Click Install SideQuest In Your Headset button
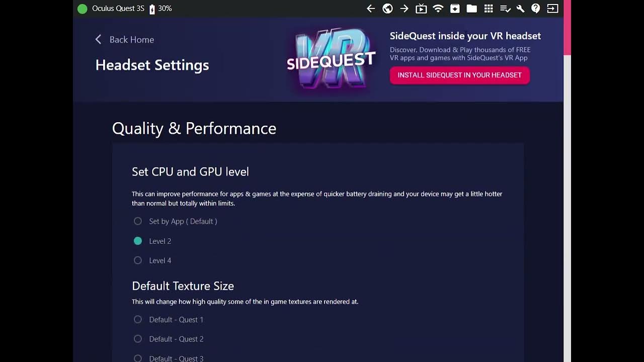This screenshot has height=362, width=644. click(459, 75)
